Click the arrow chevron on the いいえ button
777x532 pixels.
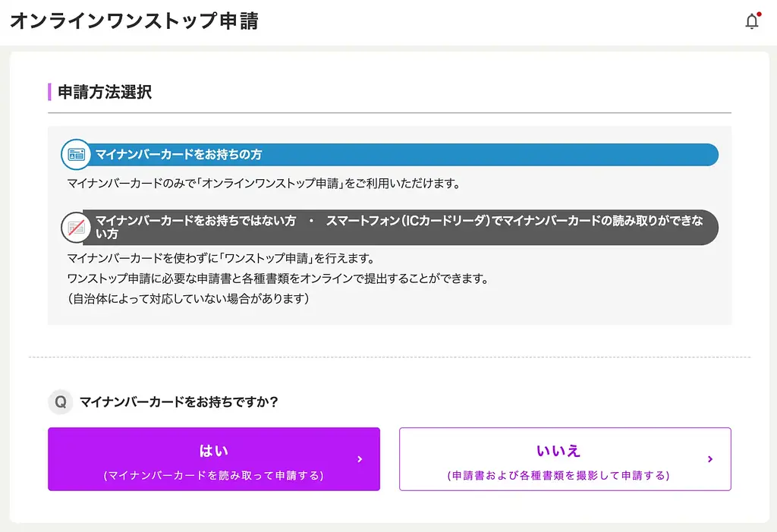[709, 458]
